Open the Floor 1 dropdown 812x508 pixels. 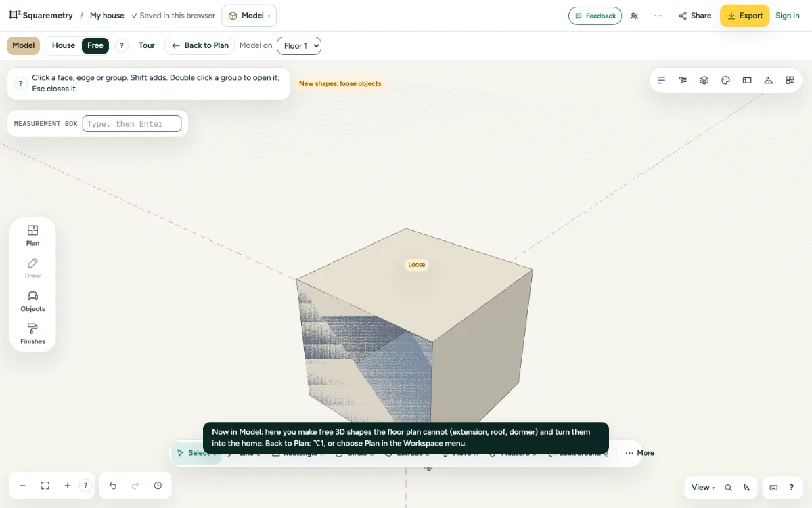point(299,45)
